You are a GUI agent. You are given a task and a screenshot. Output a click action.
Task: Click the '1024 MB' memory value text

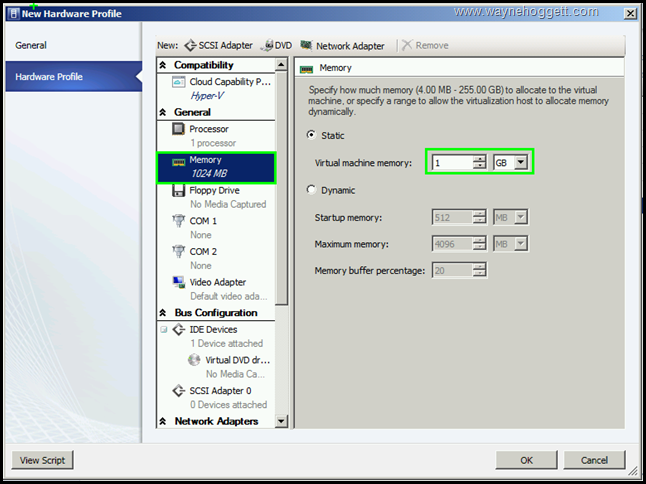(x=209, y=173)
